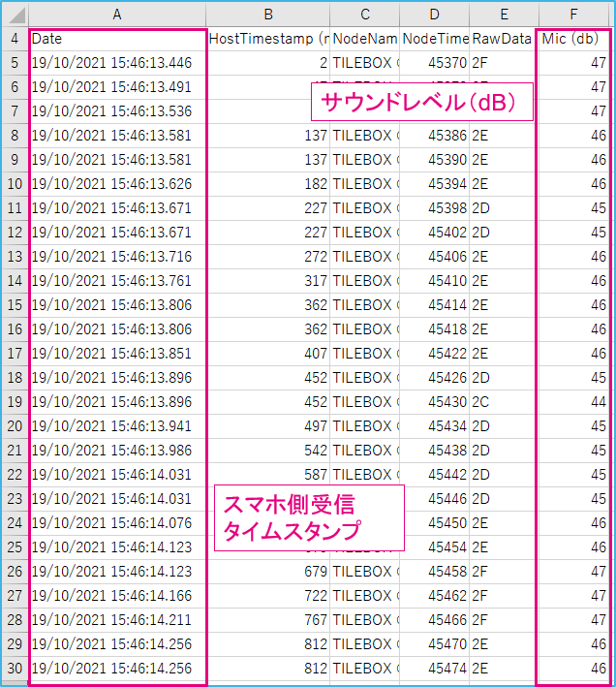
Task: Click HostTimestamp value 497
Action: (268, 426)
